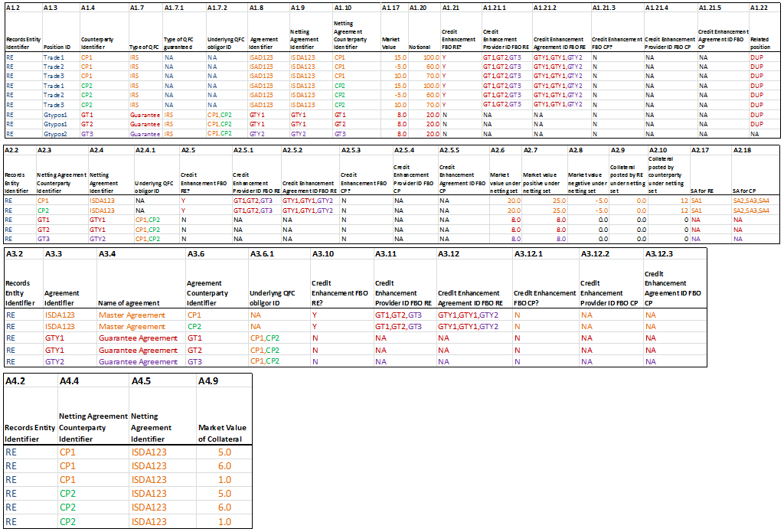Select the Notional column header
The height and width of the screenshot is (532, 784).
tap(420, 47)
